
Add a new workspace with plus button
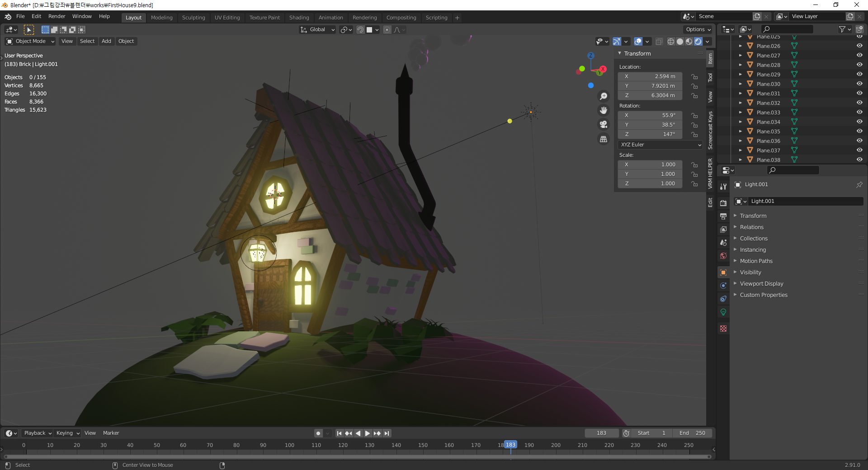coord(457,18)
